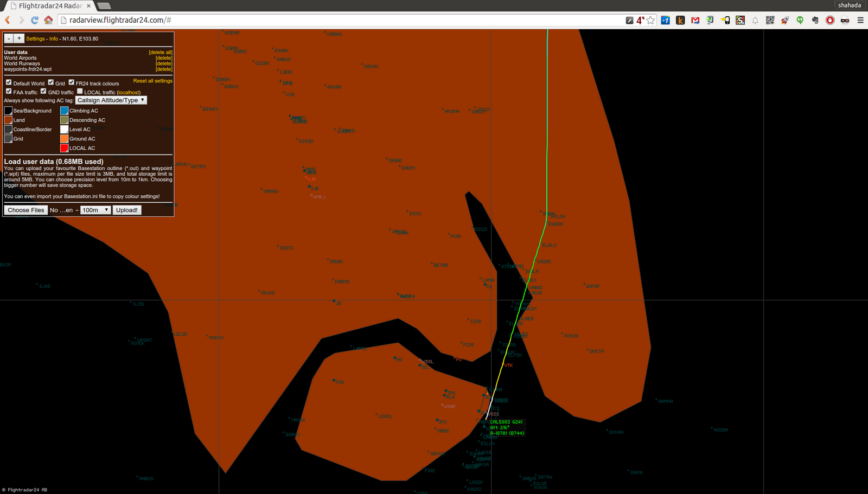Pick the Climbing AC color swatch
The height and width of the screenshot is (494, 868).
point(64,111)
